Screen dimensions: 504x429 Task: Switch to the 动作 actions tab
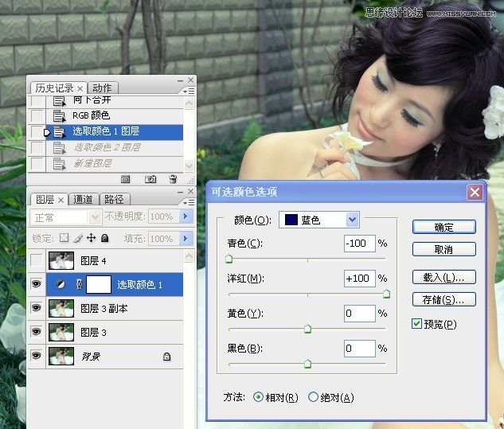point(102,88)
